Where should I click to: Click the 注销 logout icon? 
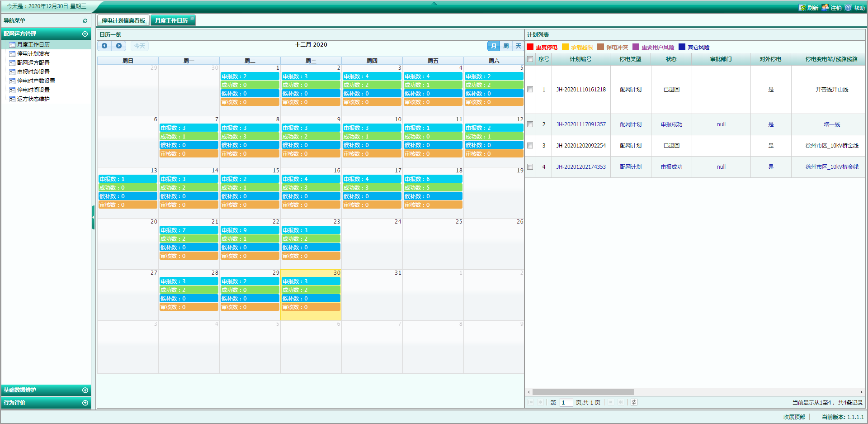(x=825, y=8)
